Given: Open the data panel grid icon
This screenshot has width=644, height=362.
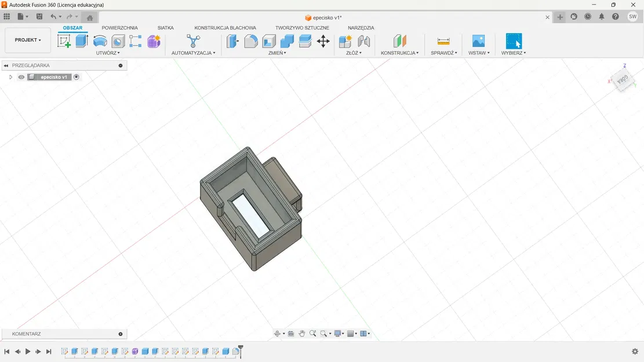Looking at the screenshot, I should point(6,16).
